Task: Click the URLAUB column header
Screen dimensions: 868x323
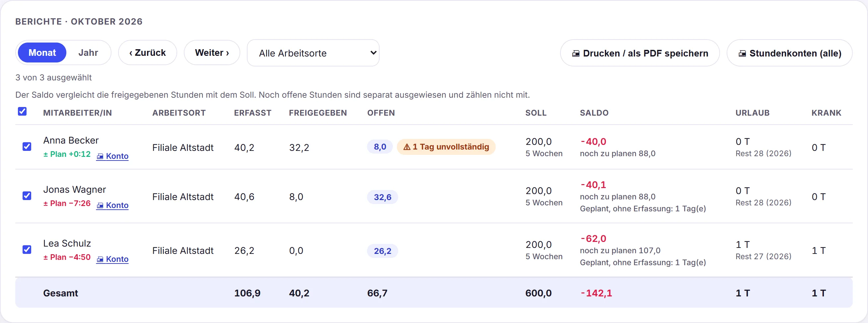Action: [753, 113]
